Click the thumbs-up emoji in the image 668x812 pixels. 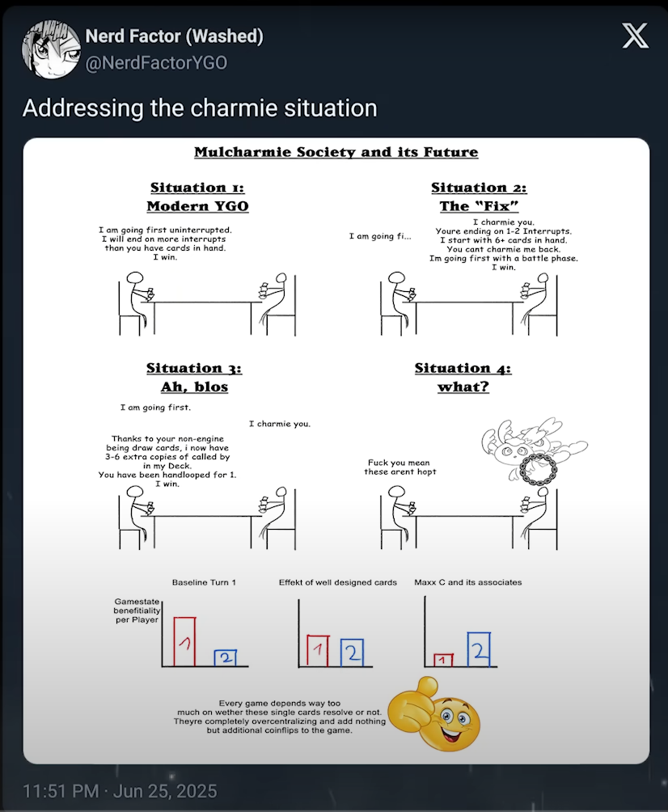click(434, 713)
